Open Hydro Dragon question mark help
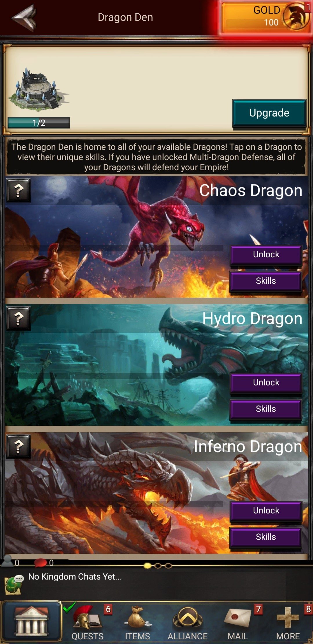The image size is (313, 644). (x=19, y=318)
